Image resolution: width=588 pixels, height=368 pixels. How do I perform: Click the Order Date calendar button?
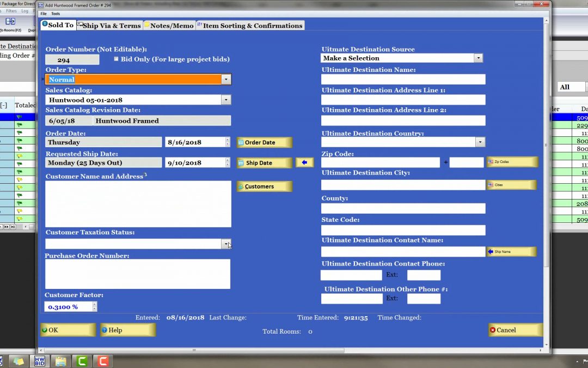265,142
